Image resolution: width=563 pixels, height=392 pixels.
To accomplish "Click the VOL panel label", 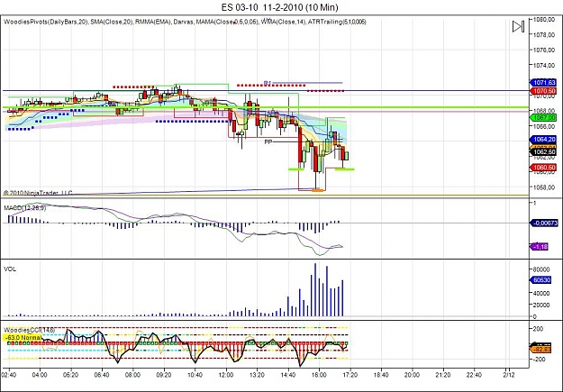I will [x=10, y=269].
